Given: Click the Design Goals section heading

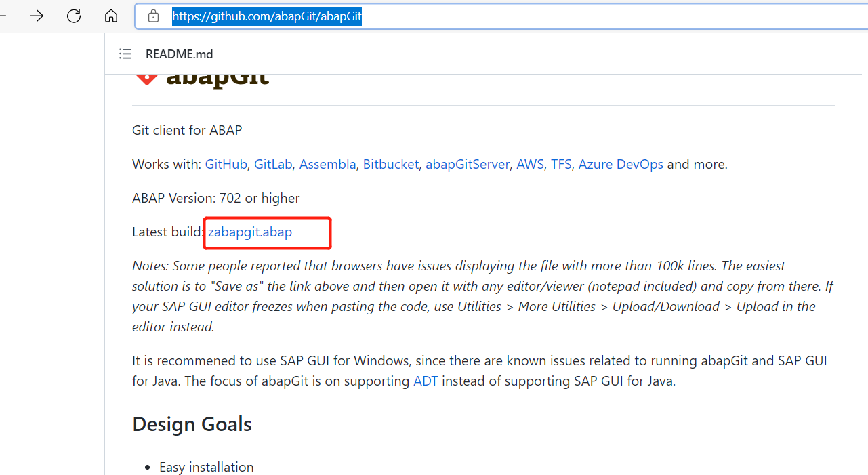Looking at the screenshot, I should click(192, 424).
